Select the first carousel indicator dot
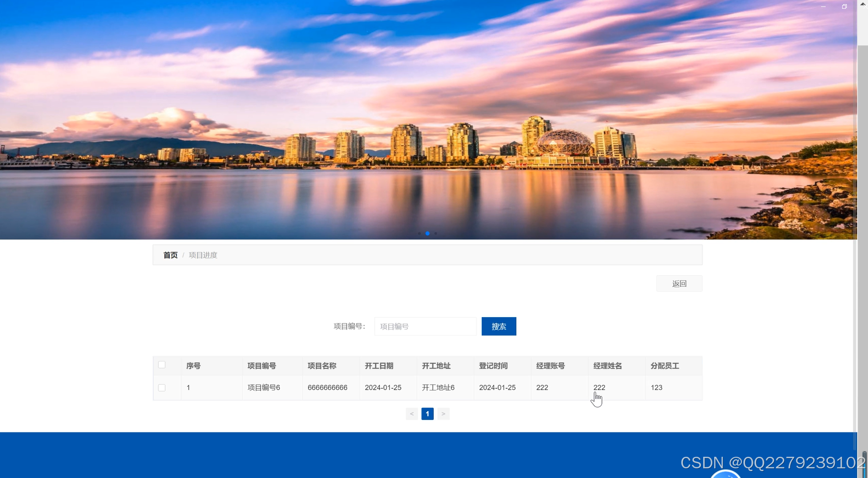 coord(419,233)
